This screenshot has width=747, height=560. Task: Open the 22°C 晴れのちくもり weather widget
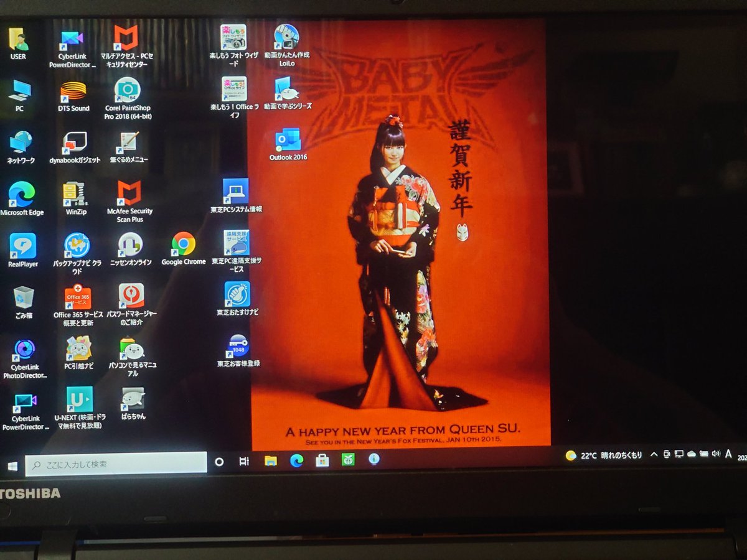pyautogui.click(x=604, y=455)
